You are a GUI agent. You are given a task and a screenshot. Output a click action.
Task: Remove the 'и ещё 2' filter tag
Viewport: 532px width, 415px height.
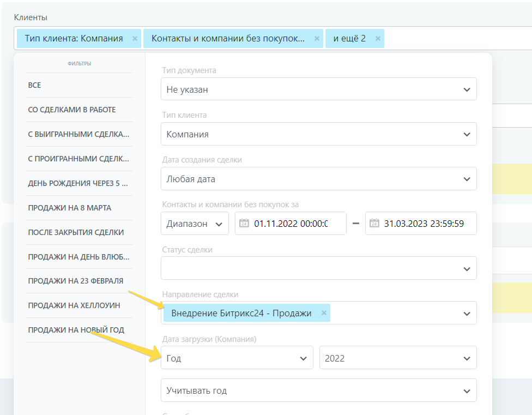pyautogui.click(x=377, y=39)
